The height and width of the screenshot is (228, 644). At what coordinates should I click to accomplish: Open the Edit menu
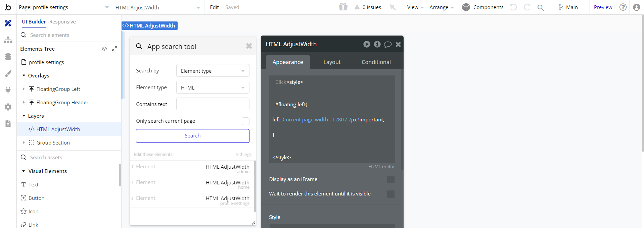click(214, 7)
